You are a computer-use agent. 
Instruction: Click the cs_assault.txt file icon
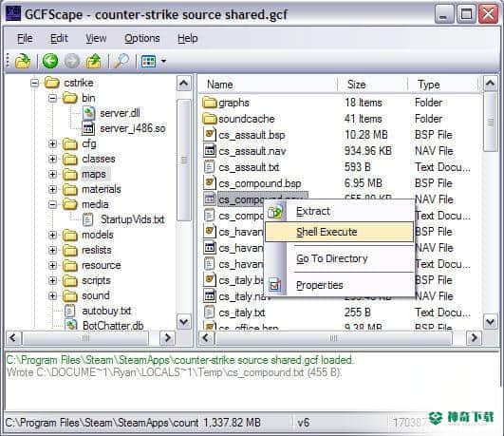pos(209,167)
